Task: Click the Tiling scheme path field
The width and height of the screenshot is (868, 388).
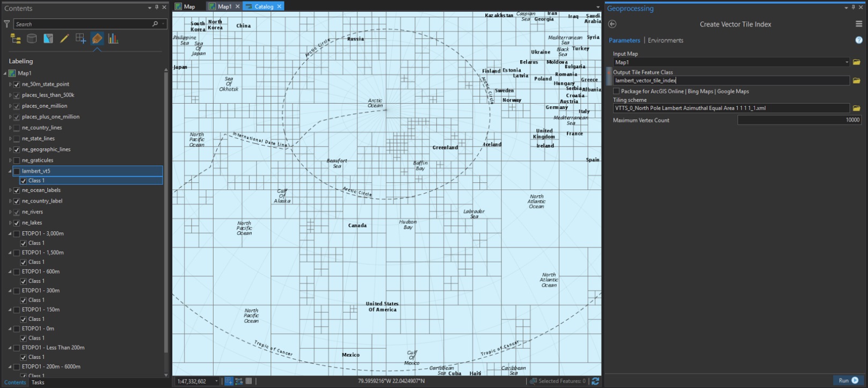Action: click(x=731, y=108)
